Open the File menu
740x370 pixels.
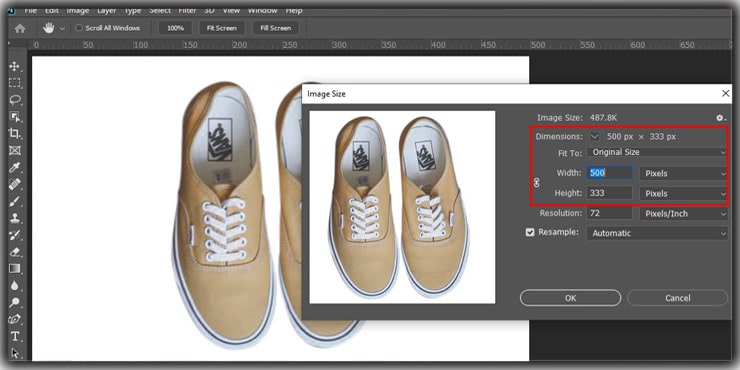[31, 10]
